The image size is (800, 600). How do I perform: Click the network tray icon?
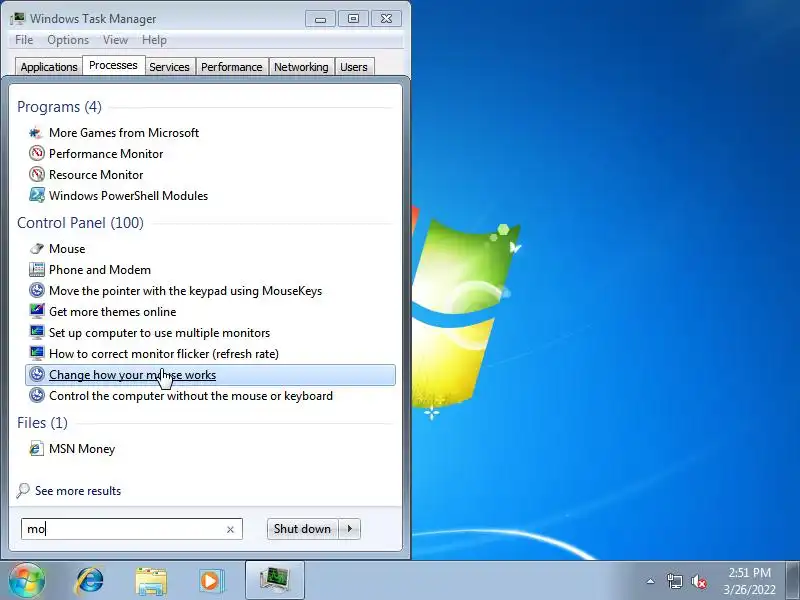click(674, 581)
